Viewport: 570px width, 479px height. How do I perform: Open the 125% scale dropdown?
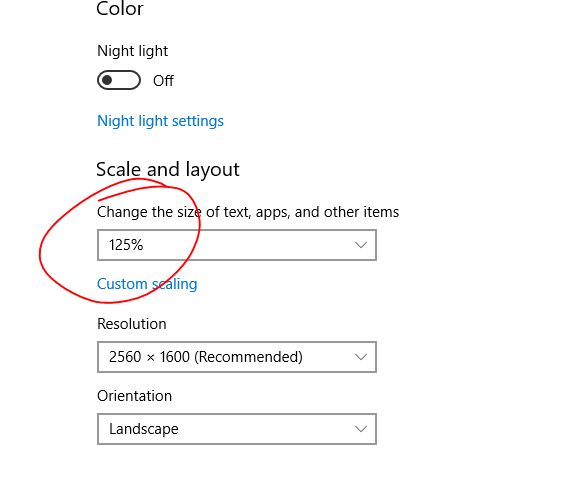(x=237, y=245)
